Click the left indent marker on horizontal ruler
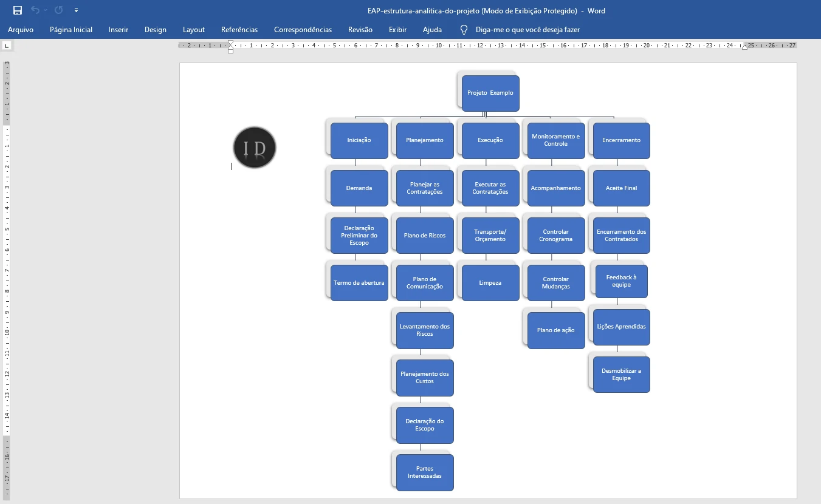The image size is (821, 504). [230, 47]
